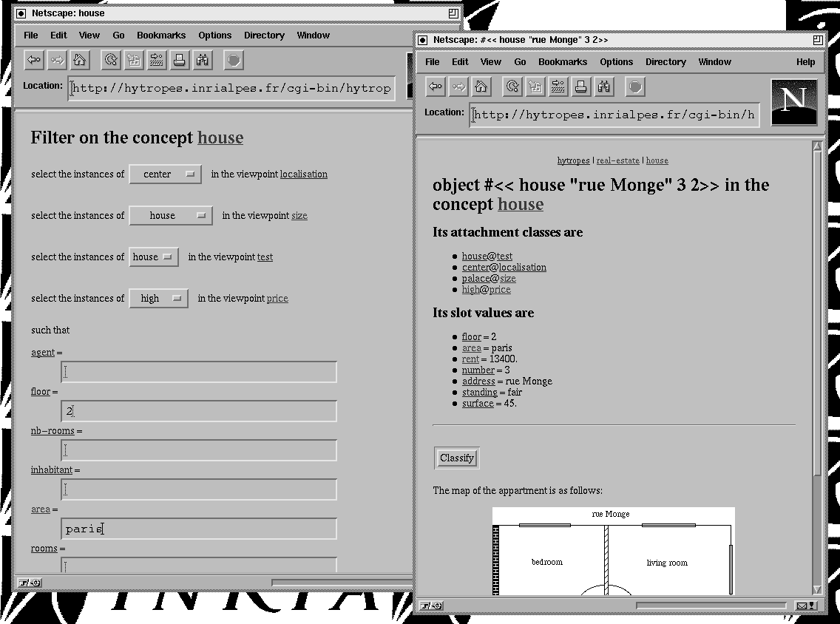Click Forward arrow in left house window toolbar
Viewport: 840px width, 624px height.
pyautogui.click(x=58, y=60)
